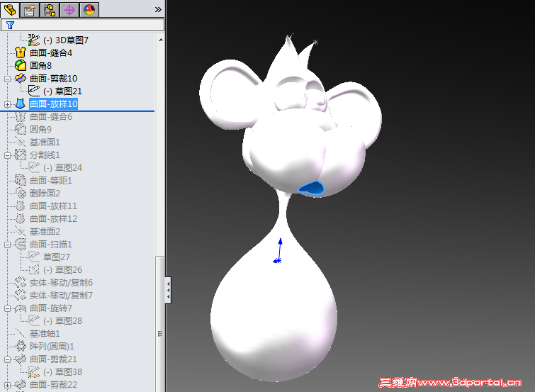Select the 基准轴1 label
Screen dimensions: 535x392
45,334
